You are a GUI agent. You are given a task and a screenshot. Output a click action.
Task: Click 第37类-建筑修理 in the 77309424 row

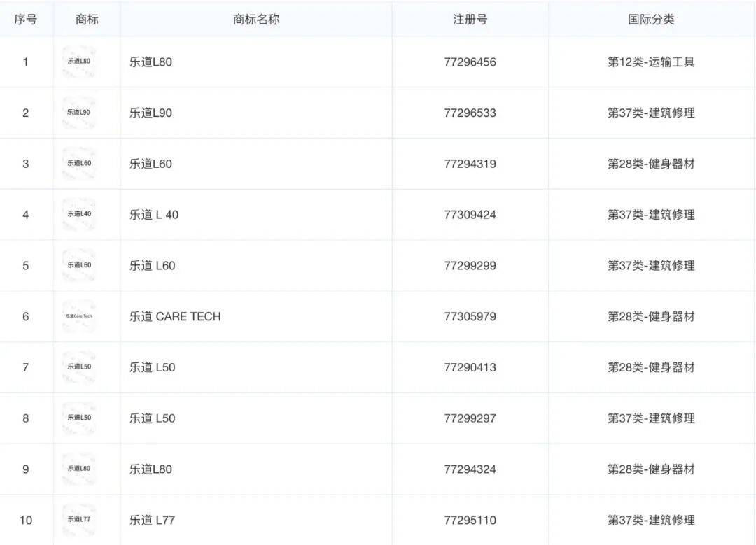tap(651, 215)
